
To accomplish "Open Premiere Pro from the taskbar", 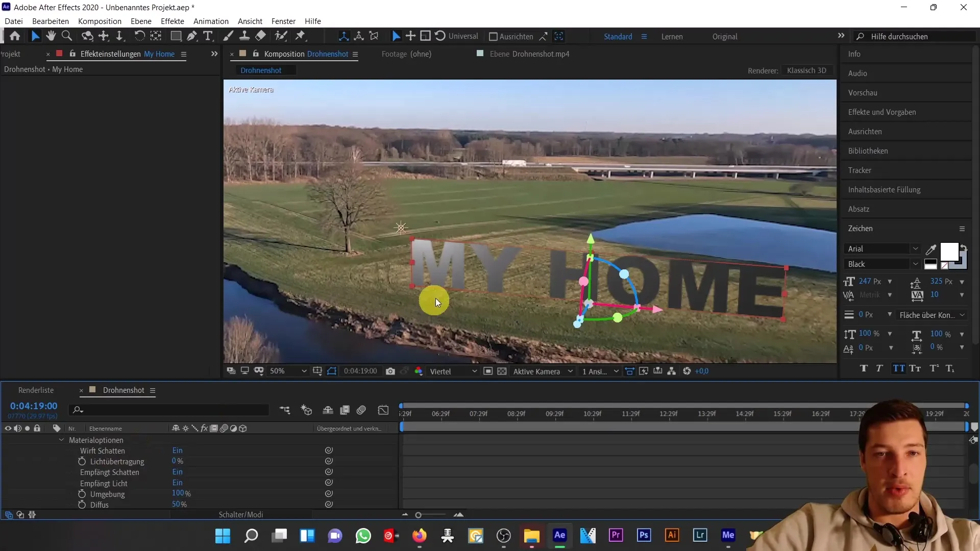I will pyautogui.click(x=616, y=535).
